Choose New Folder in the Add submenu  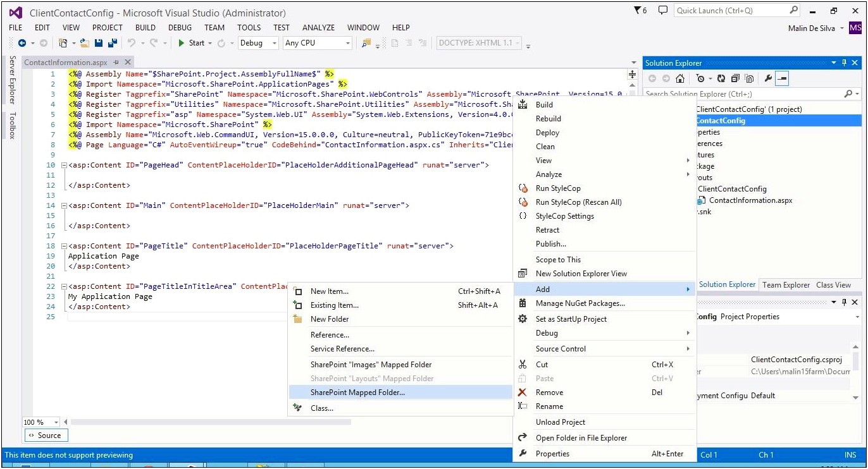click(x=400, y=319)
